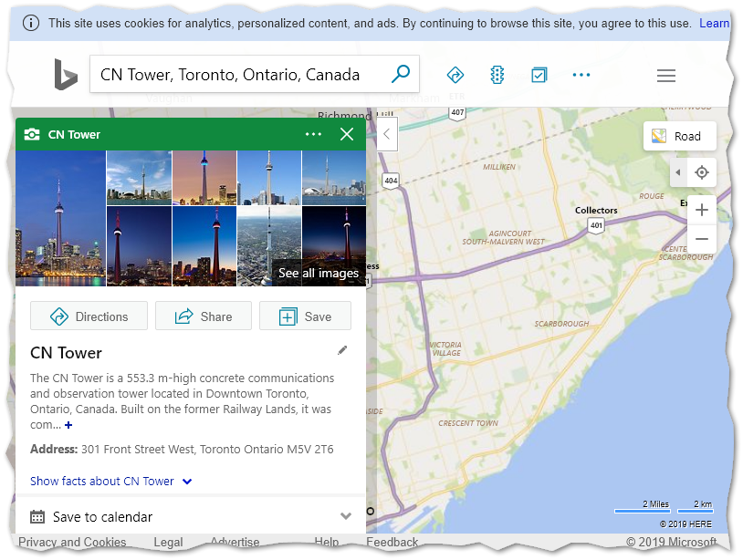Click the Bing logo
The width and height of the screenshot is (743, 560).
(x=66, y=74)
